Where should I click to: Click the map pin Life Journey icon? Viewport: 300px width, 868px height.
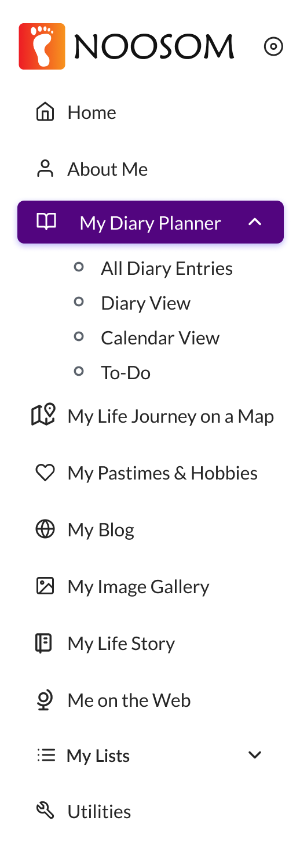(x=43, y=415)
